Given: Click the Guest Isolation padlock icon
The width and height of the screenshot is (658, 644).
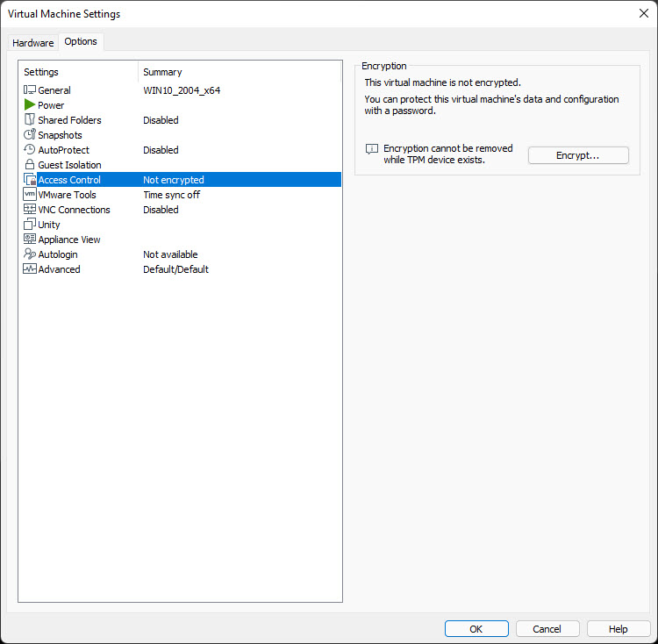Looking at the screenshot, I should pos(29,164).
